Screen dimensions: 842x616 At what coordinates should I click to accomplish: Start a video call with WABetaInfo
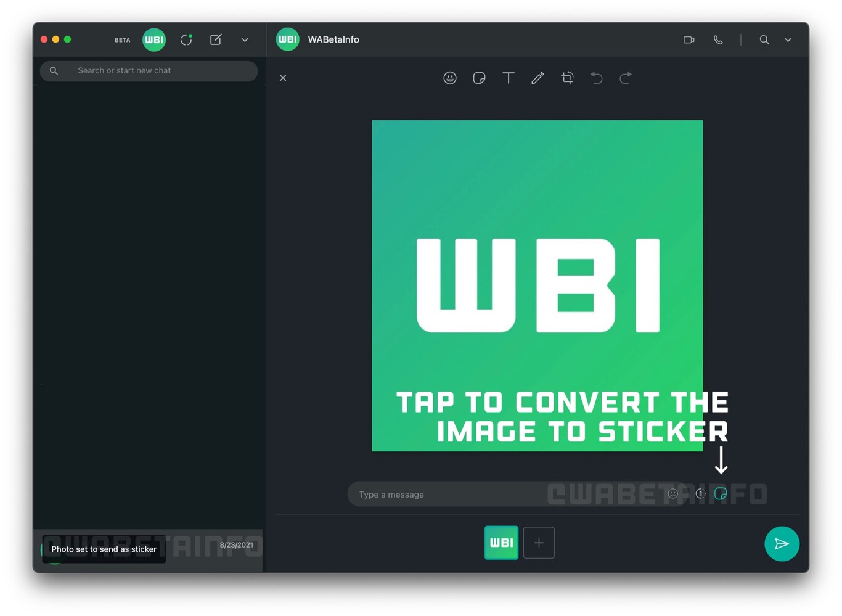pos(689,39)
